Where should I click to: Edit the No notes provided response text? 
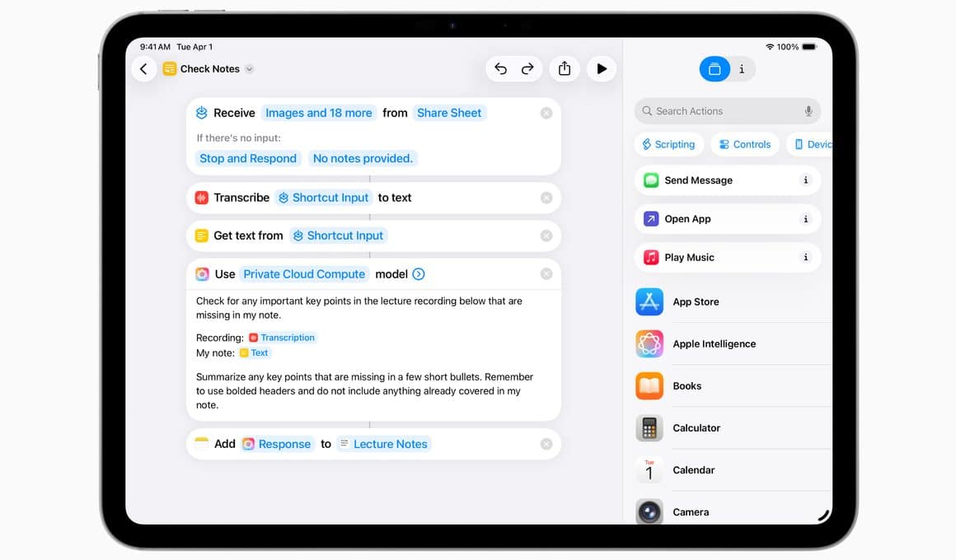[x=363, y=158]
